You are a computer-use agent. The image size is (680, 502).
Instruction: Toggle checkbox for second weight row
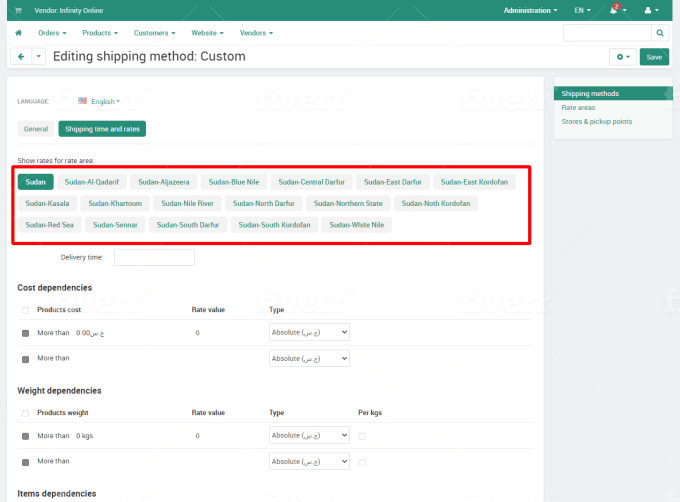[x=26, y=462]
